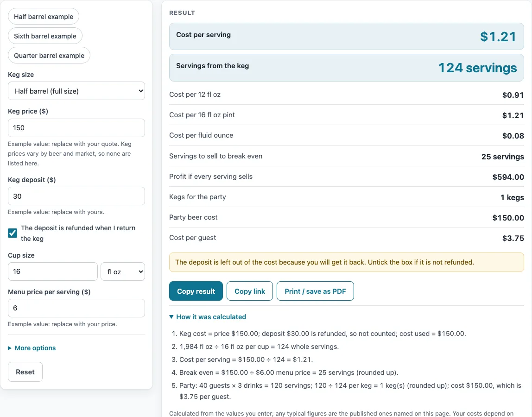Click the deposit left out notice text
This screenshot has height=417, width=532.
[325, 262]
